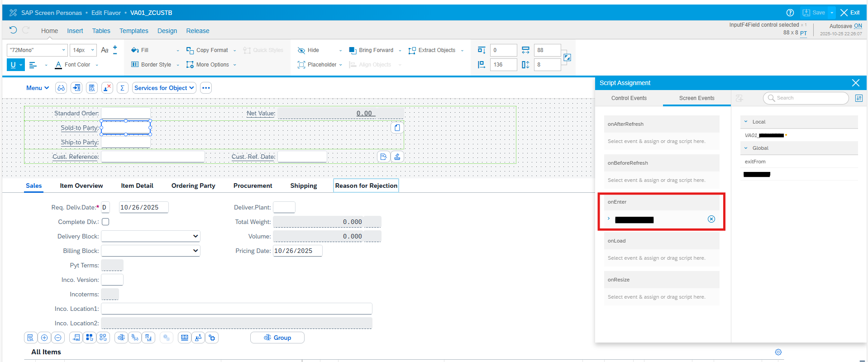Collapse the Local scripts section

(746, 122)
